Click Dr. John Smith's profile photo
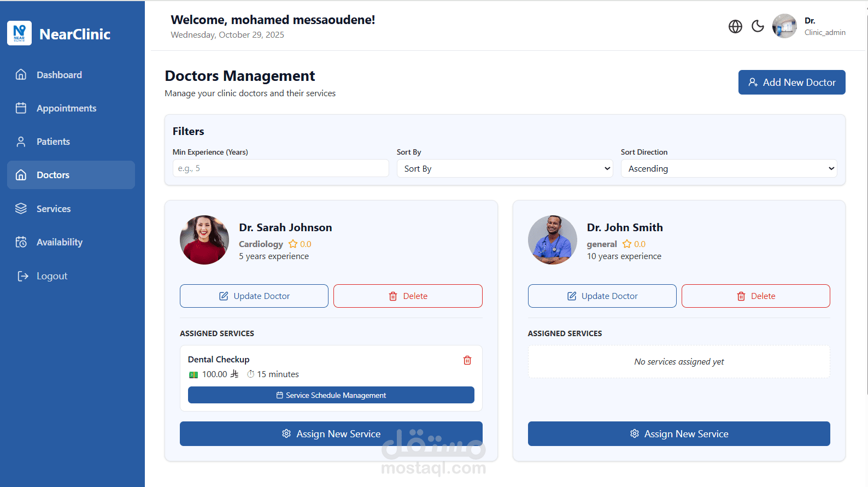Viewport: 868px width, 487px height. pos(553,240)
